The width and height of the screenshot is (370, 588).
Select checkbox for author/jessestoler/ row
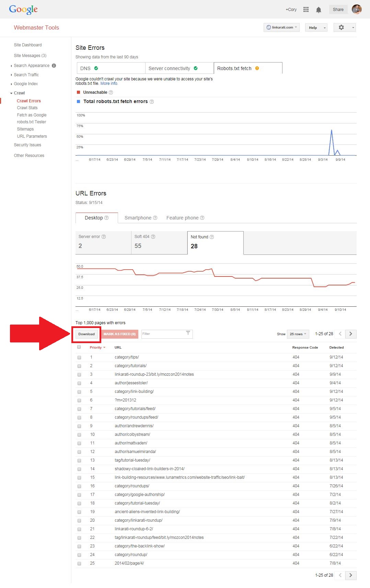click(x=79, y=383)
